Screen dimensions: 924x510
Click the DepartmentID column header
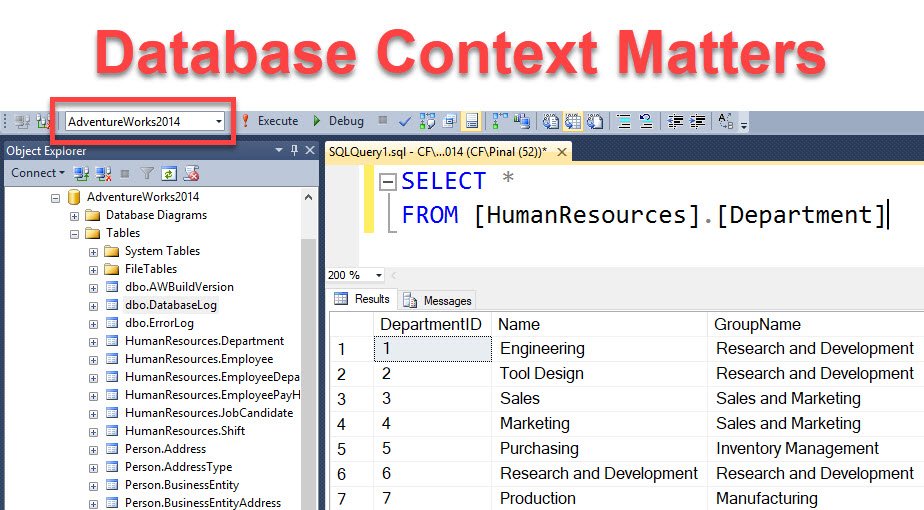pyautogui.click(x=431, y=324)
